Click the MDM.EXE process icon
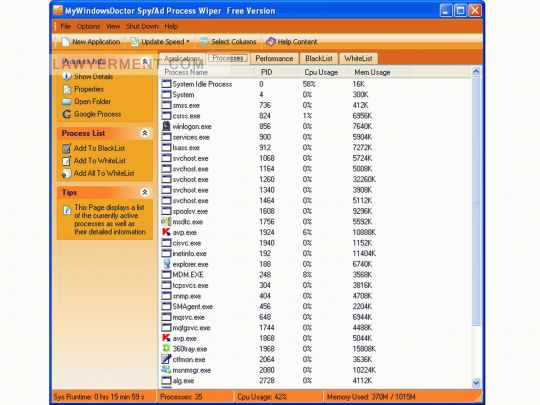The width and height of the screenshot is (540, 405). click(x=166, y=274)
